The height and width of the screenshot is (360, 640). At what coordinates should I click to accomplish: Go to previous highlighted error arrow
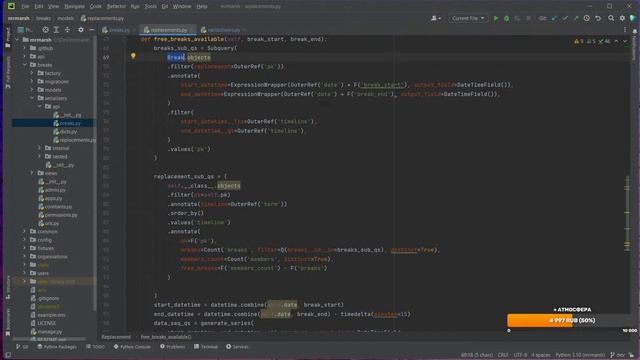616,41
